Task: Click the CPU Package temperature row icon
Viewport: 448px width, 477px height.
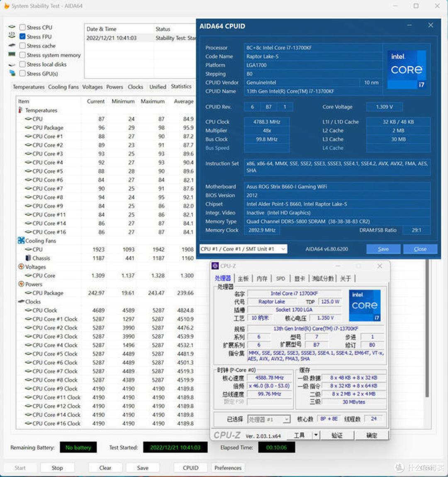Action: click(28, 127)
